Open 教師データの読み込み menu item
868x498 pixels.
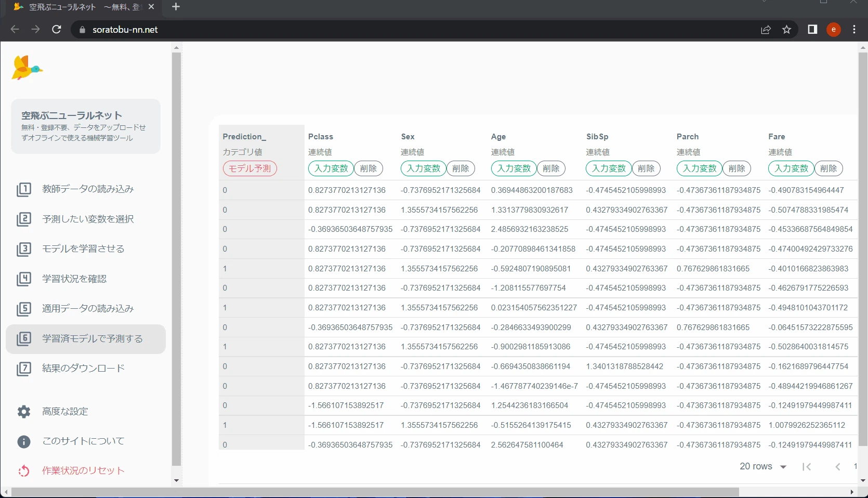(86, 189)
